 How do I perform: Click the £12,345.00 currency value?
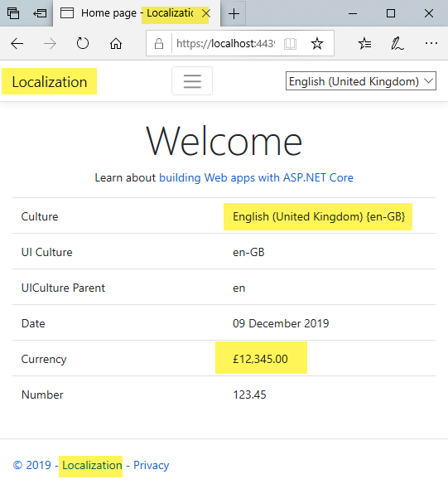click(260, 359)
